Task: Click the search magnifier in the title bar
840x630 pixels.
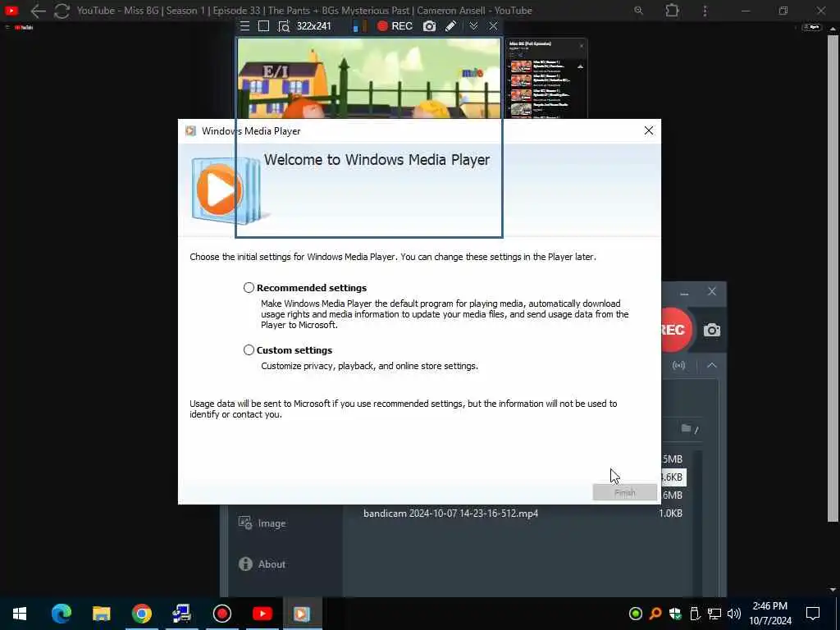Action: (638, 10)
